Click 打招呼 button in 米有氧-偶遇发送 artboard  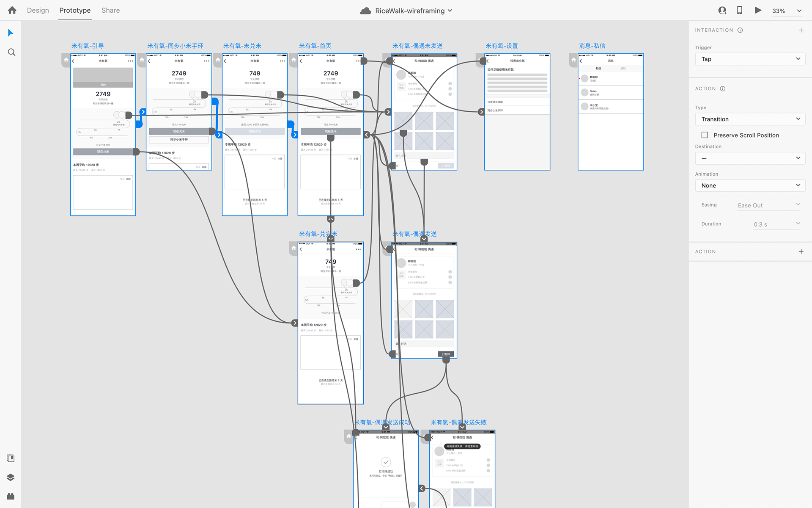point(446,354)
